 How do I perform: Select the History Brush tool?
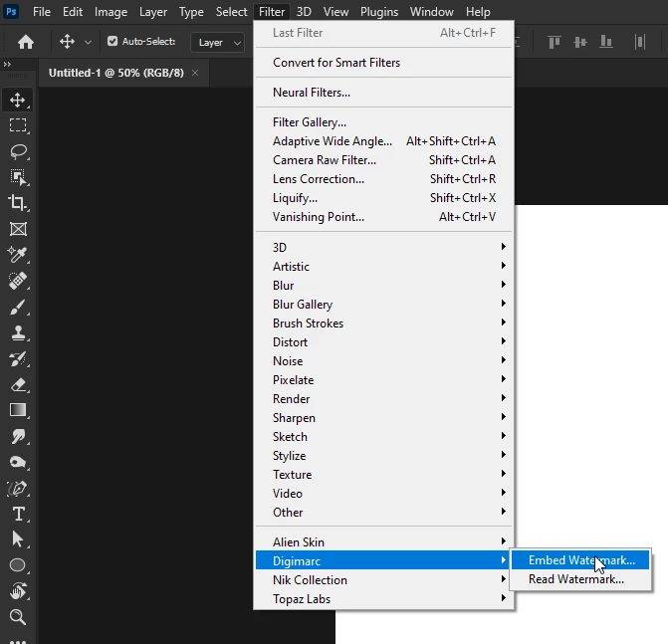click(x=18, y=358)
